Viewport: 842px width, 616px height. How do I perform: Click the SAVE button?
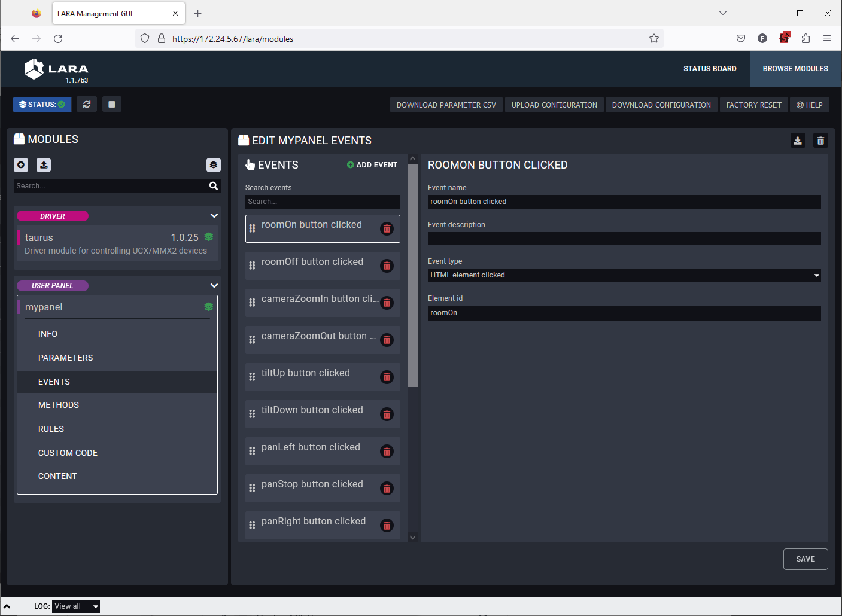coord(805,559)
